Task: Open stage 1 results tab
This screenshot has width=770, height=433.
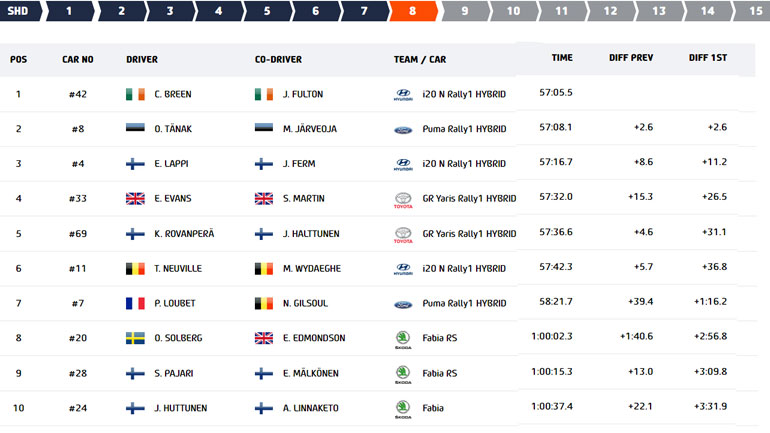Action: pyautogui.click(x=69, y=11)
